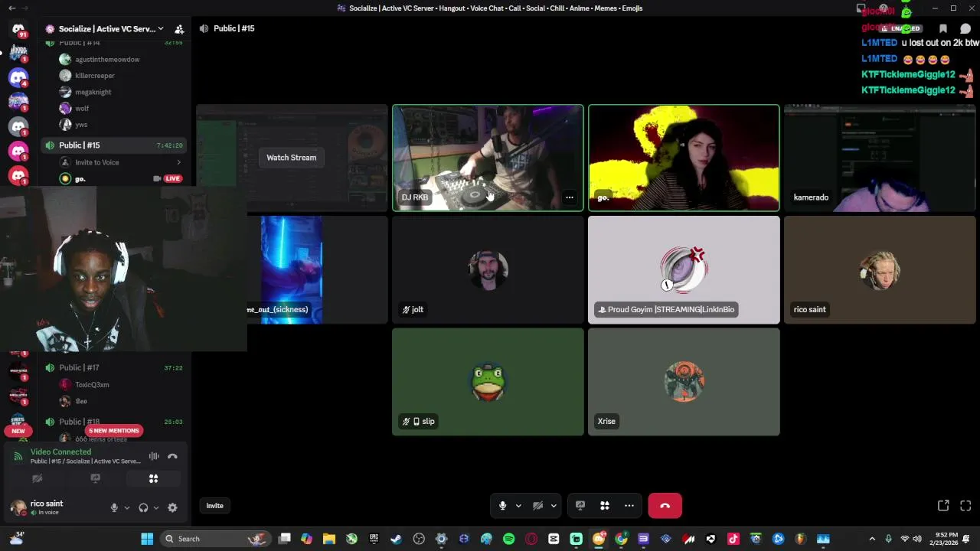Toggle microphone in call control bar
The image size is (980, 551).
click(x=502, y=505)
